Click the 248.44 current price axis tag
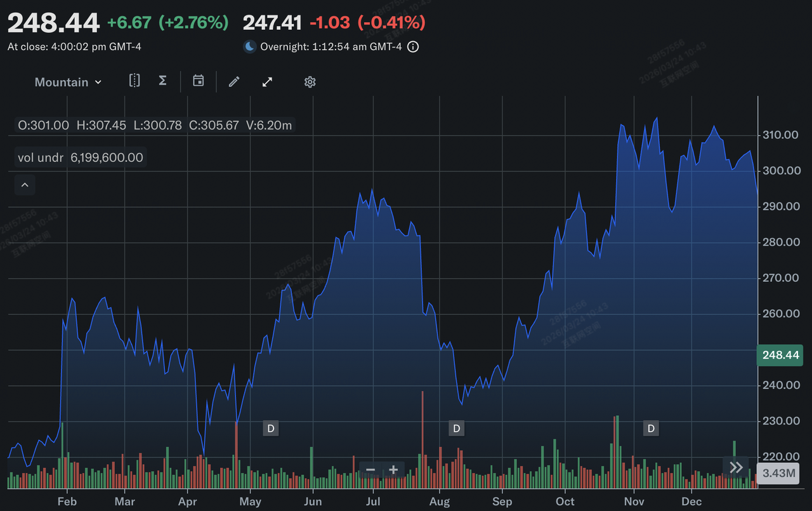Screen dimensions: 812x511 [780, 355]
